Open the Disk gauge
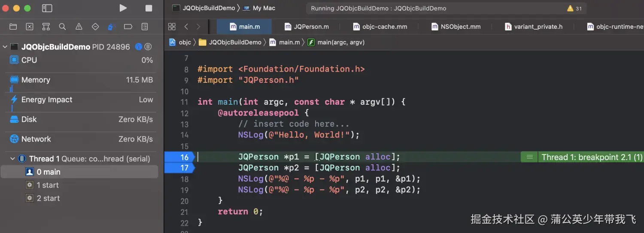The image size is (644, 233). (81, 119)
